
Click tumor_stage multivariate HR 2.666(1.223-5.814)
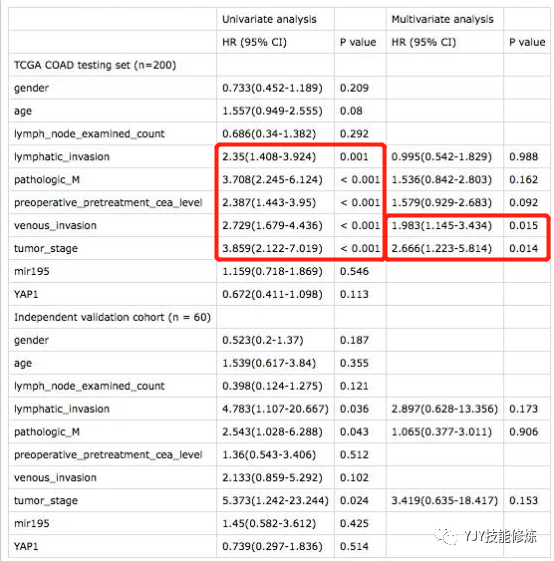point(441,248)
